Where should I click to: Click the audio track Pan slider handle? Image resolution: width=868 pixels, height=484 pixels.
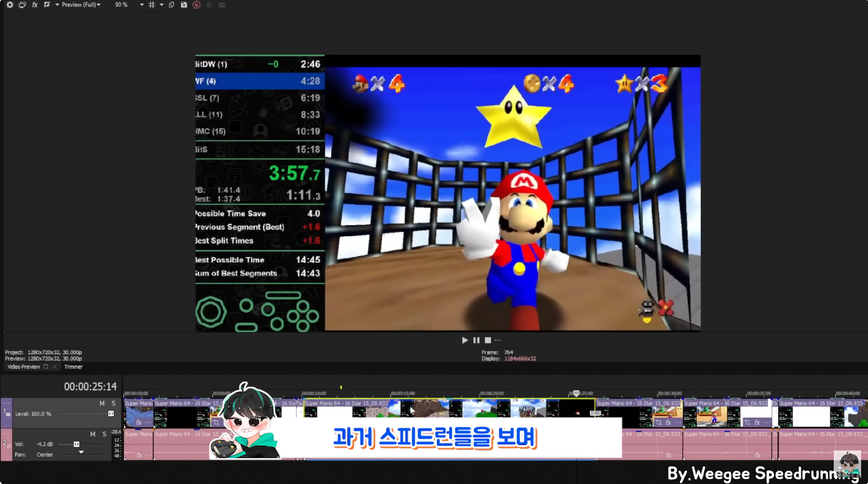click(81, 453)
